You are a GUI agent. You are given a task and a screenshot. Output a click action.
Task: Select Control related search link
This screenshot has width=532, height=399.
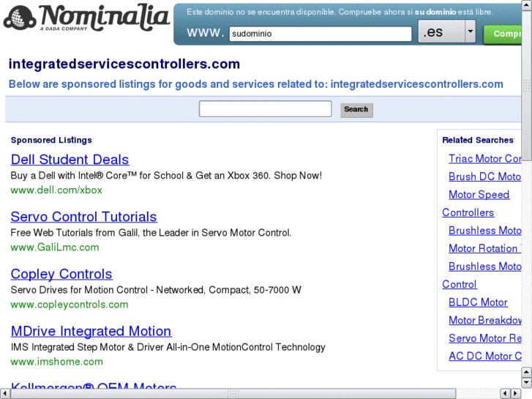point(460,284)
